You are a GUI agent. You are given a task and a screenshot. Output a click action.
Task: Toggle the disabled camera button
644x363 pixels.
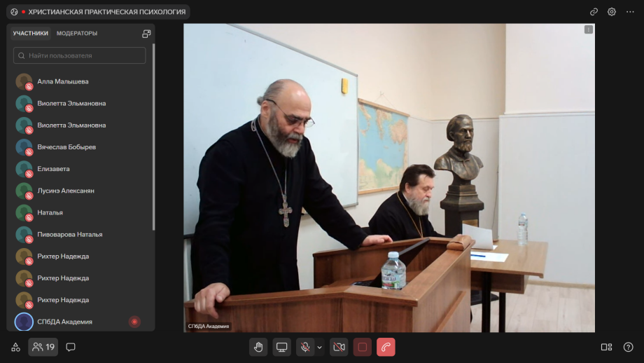click(339, 347)
